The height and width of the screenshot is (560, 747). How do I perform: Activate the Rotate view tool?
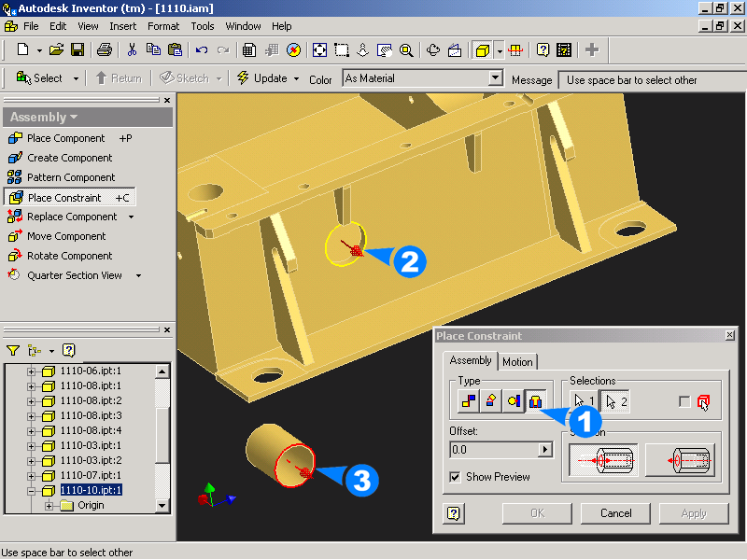click(433, 49)
